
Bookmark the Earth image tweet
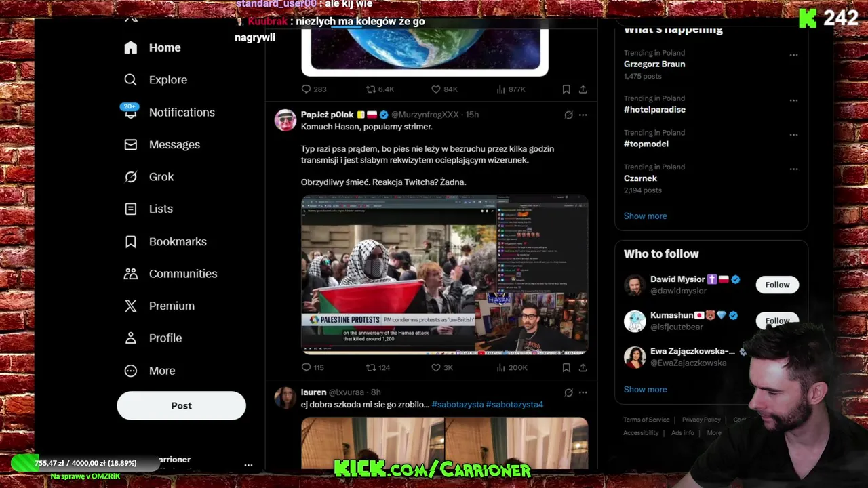566,89
